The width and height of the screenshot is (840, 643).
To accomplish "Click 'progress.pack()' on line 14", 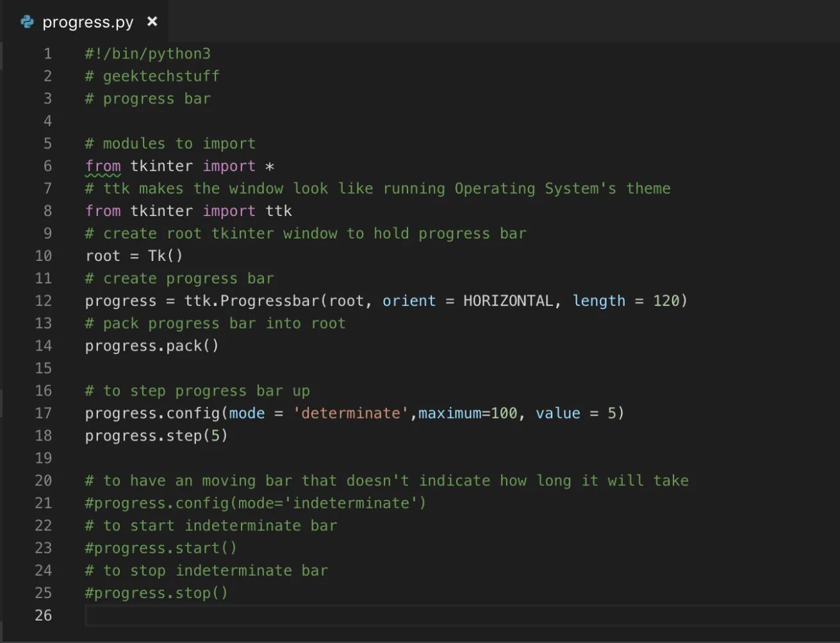I will coord(152,346).
